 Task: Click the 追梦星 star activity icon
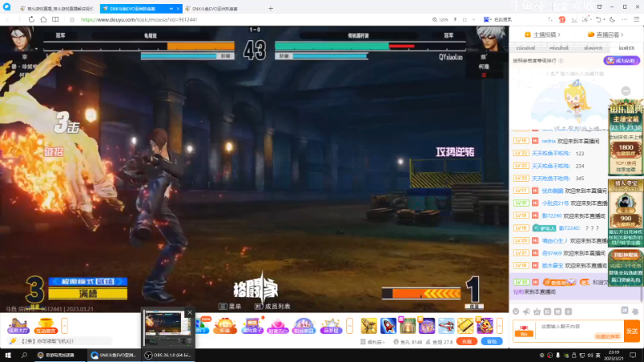point(331,326)
